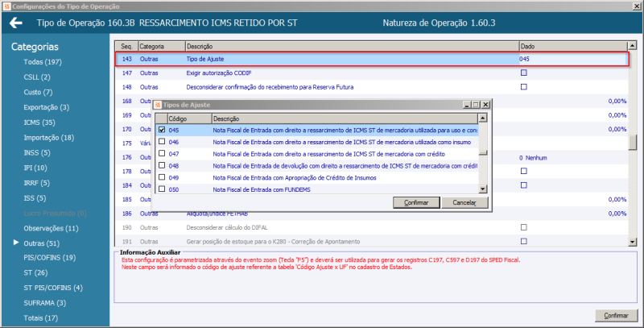Click the app icon in Tipos de Ajuste title bar

(158, 105)
